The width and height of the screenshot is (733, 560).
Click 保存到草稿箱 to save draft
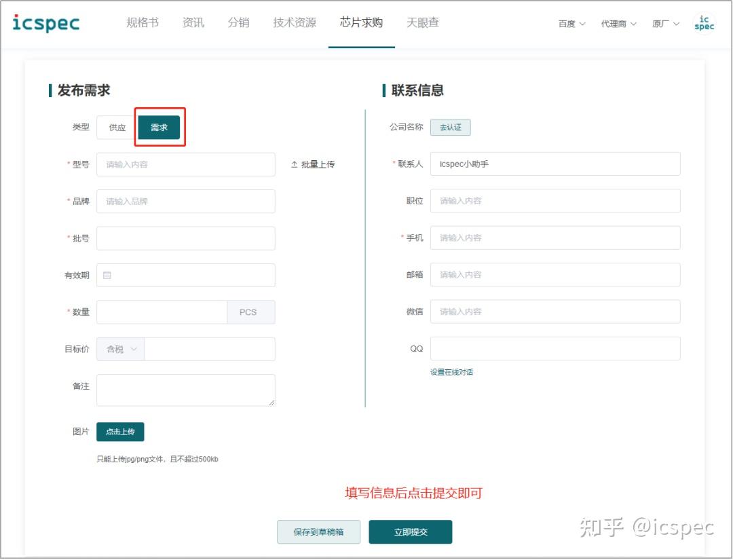point(318,532)
